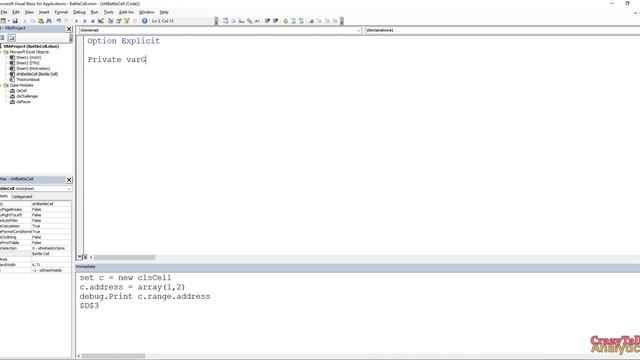The width and height of the screenshot is (640, 360).
Task: Select the VBAProject root node
Action: (31, 47)
